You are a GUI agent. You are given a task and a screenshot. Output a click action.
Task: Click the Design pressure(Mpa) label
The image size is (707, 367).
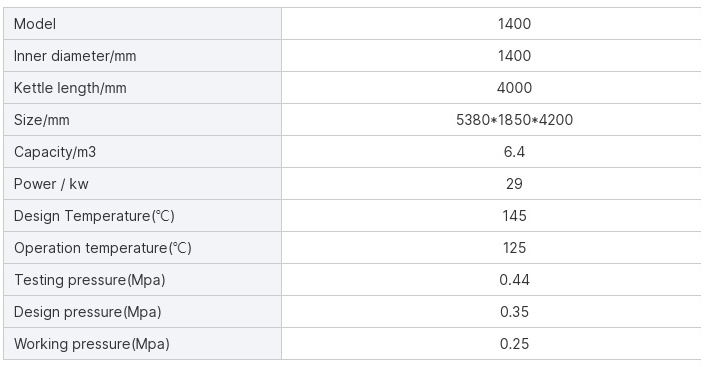(87, 312)
